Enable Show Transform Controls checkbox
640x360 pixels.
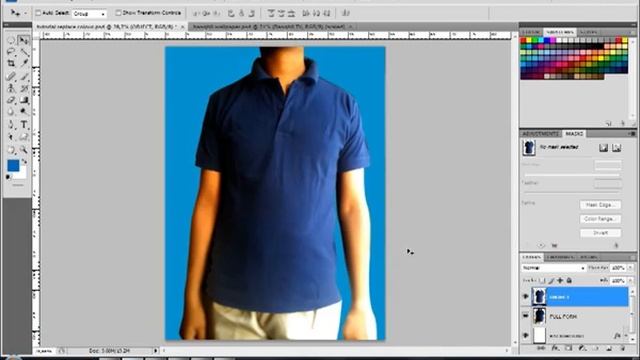tap(118, 13)
